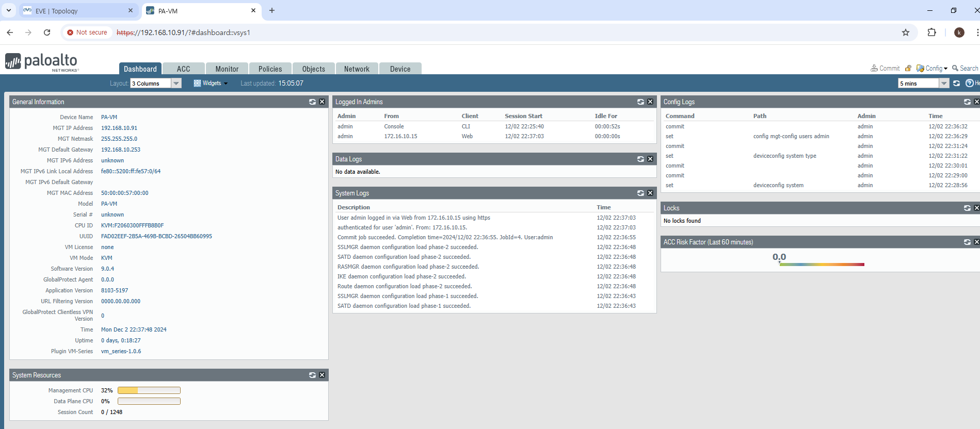Viewport: 980px width, 429px height.
Task: Click the Palo Alto Networks logo
Action: pyautogui.click(x=42, y=62)
